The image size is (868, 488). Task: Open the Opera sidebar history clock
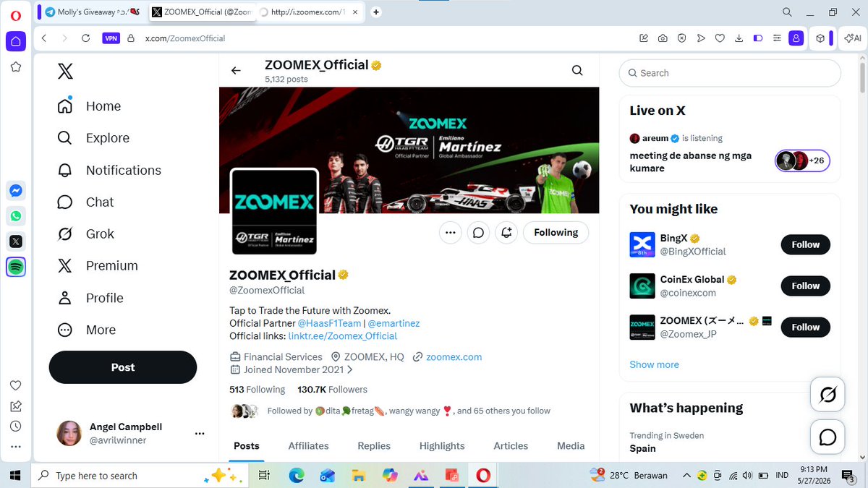16,427
